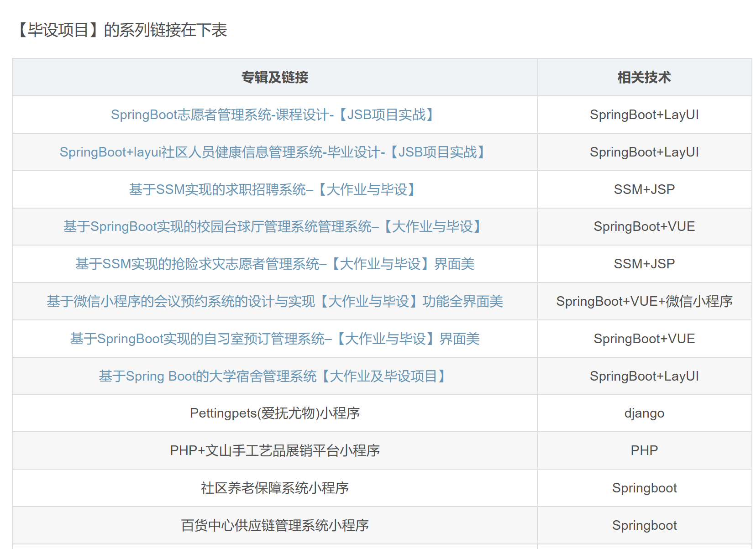The image size is (756, 549).
Task: Select the django technology cell
Action: point(644,413)
